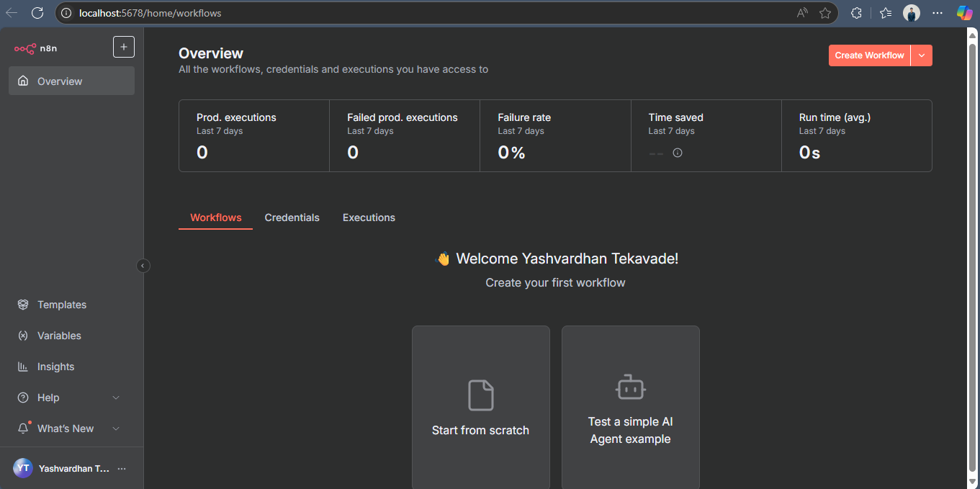Switch to the Credentials tab

292,217
